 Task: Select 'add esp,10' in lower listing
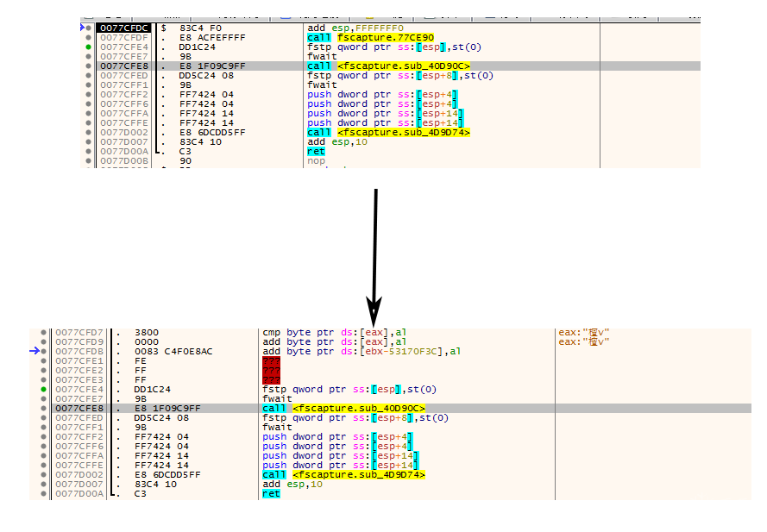pos(292,484)
